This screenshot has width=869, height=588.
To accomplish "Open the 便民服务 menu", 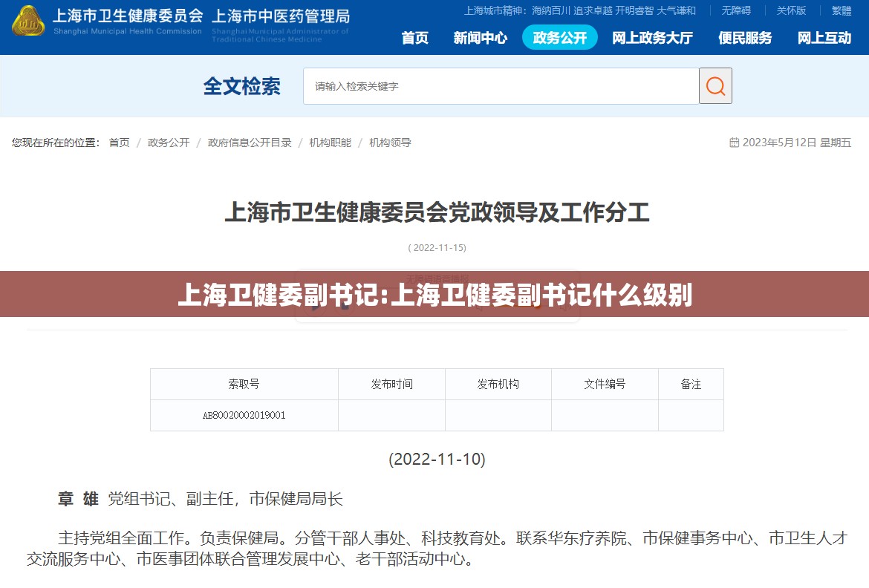I will 745,38.
